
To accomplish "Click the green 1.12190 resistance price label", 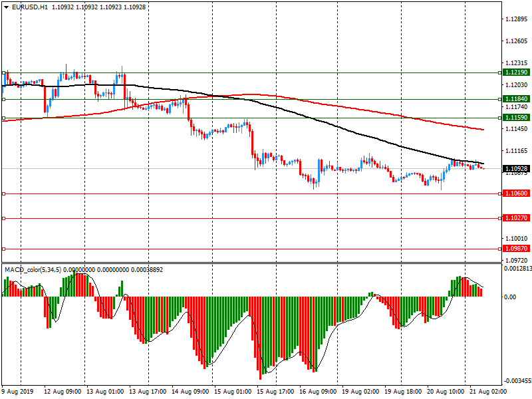I will coord(517,72).
